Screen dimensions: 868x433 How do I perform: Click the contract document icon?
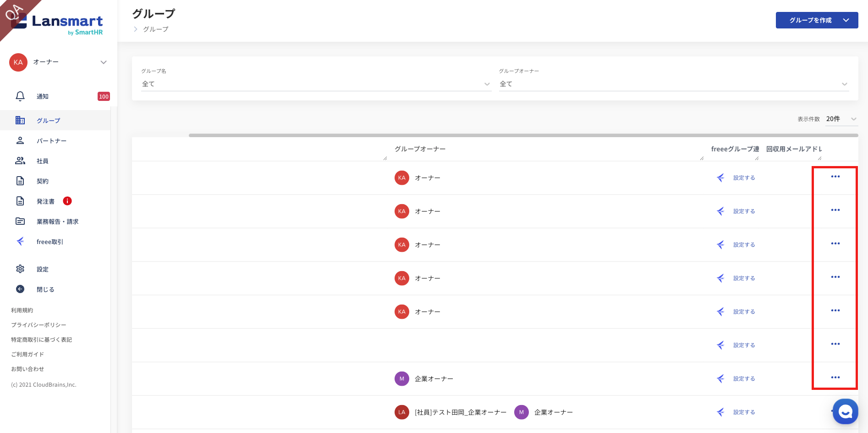click(x=20, y=181)
